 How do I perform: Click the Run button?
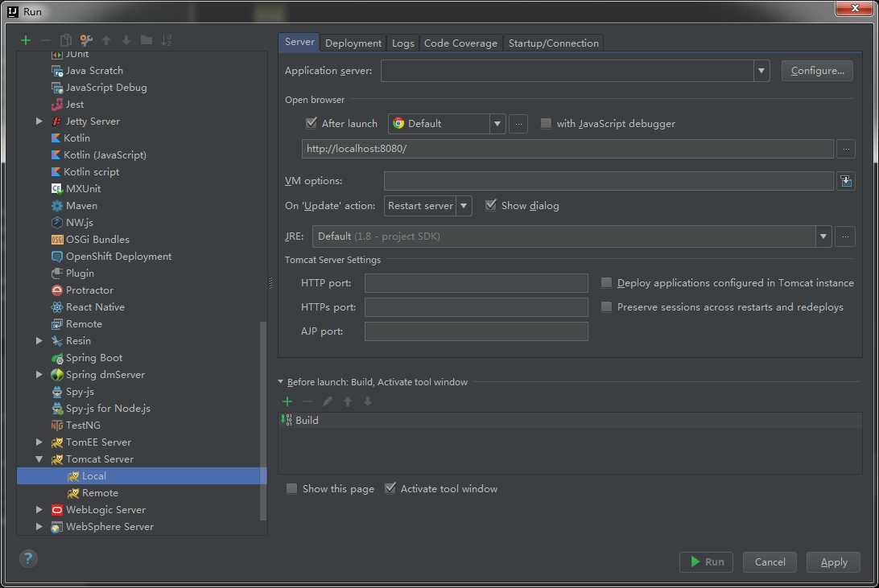click(x=707, y=561)
